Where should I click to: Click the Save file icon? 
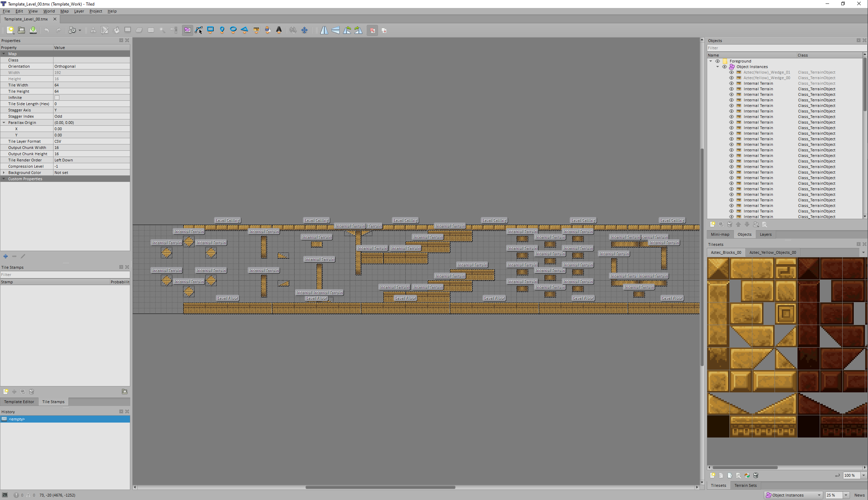click(x=33, y=30)
